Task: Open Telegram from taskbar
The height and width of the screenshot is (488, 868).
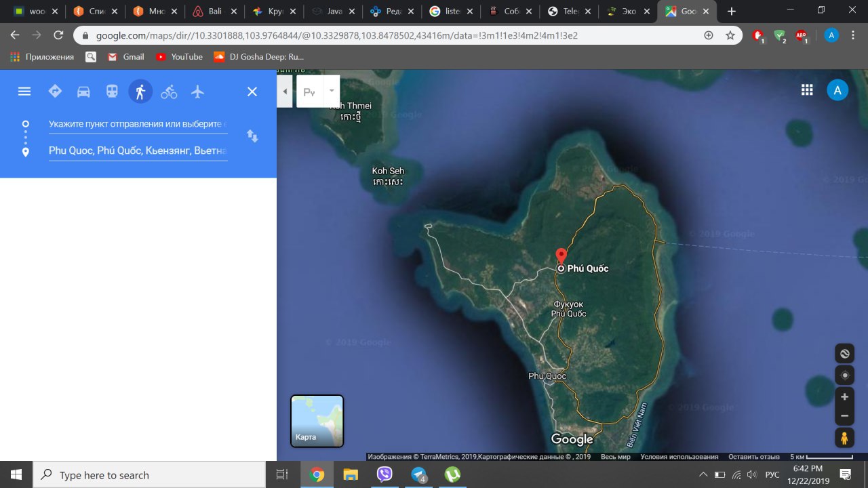Action: (x=418, y=474)
